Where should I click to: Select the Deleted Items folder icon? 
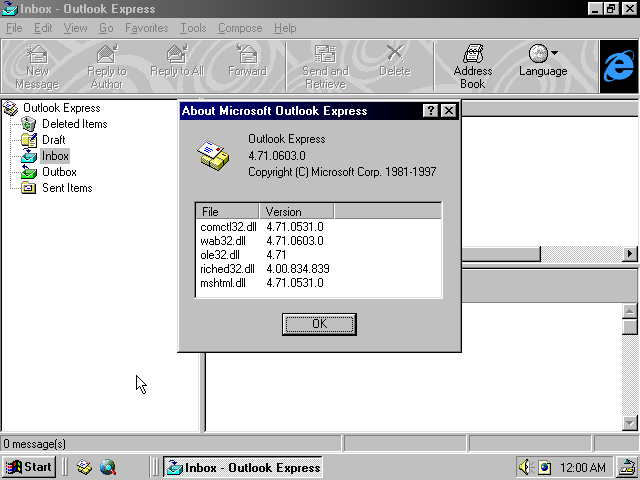tap(29, 124)
